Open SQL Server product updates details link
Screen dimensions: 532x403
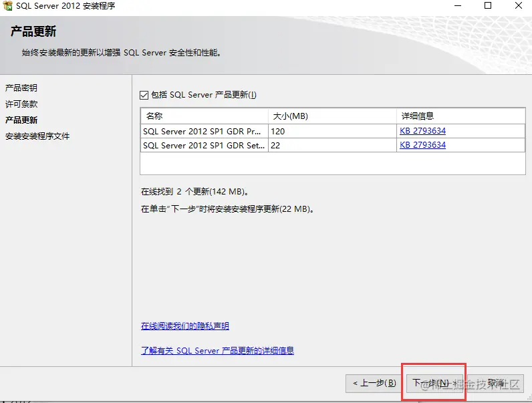pos(217,350)
